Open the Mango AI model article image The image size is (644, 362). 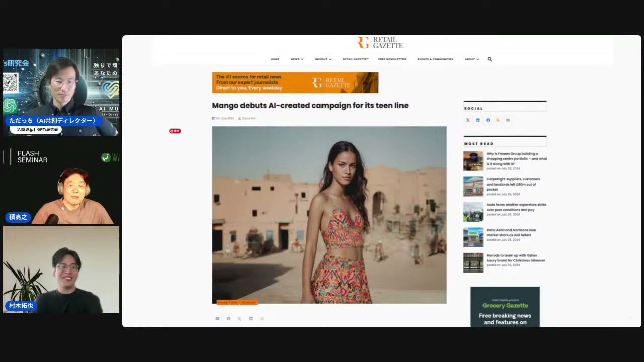click(329, 215)
